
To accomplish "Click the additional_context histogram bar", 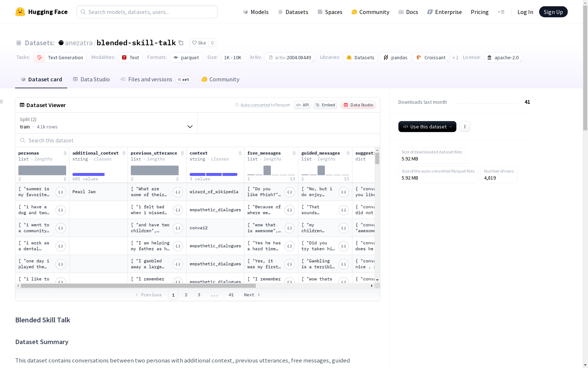I will click(x=89, y=174).
